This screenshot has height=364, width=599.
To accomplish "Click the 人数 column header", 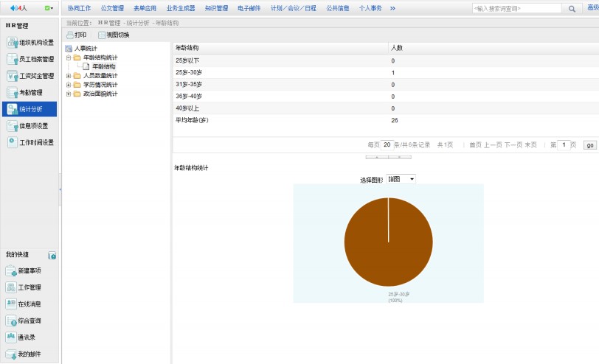I will point(494,48).
